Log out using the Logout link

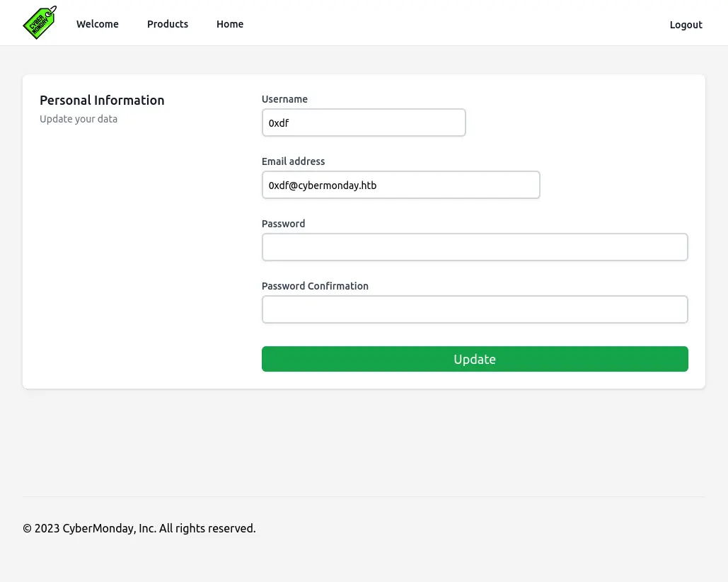click(x=686, y=25)
